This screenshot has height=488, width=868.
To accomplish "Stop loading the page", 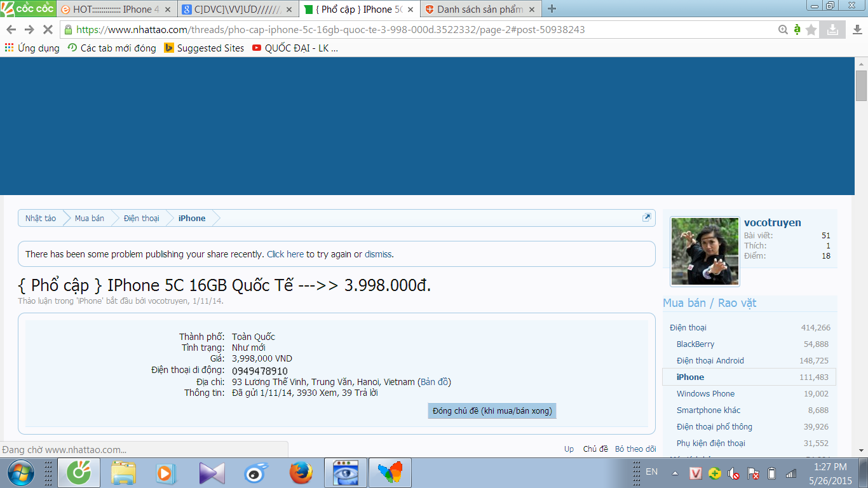I will 47,29.
